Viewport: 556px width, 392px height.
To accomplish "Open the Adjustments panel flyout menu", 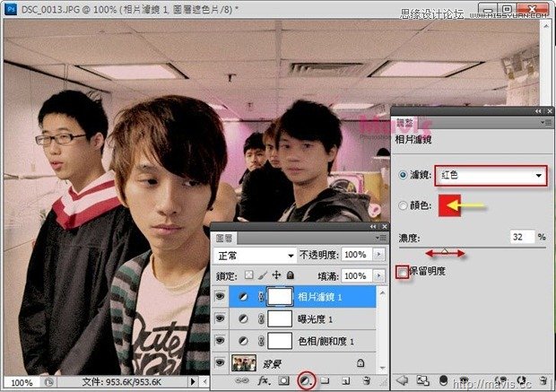I will 548,123.
